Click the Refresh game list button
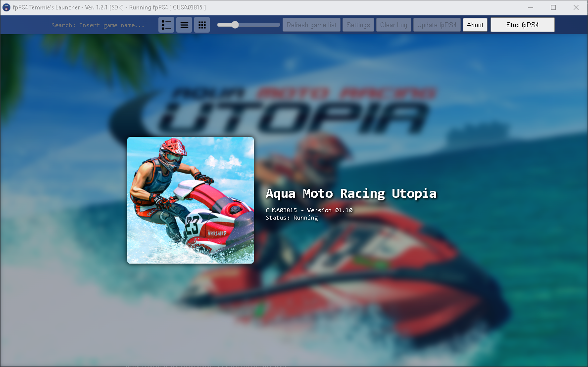588x367 pixels. click(x=311, y=24)
